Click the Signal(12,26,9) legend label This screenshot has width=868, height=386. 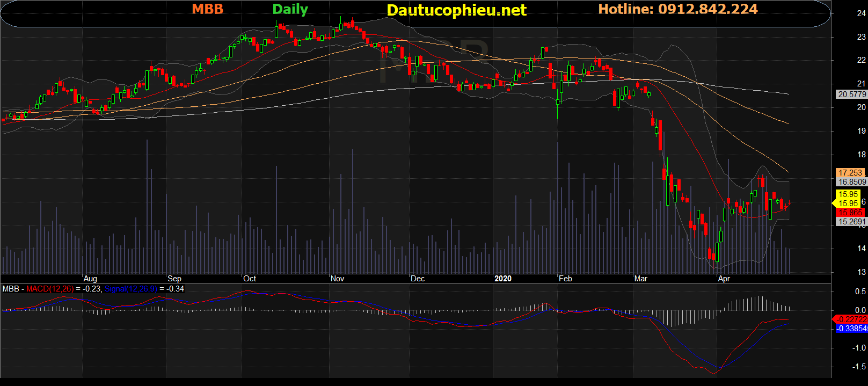tap(130, 289)
